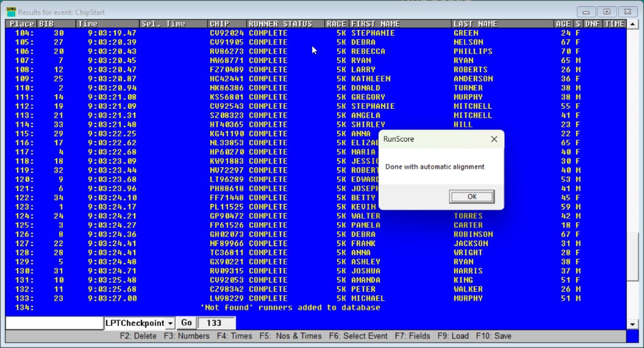Click first name GREGORY
The height and width of the screenshot is (348, 644).
368,98
